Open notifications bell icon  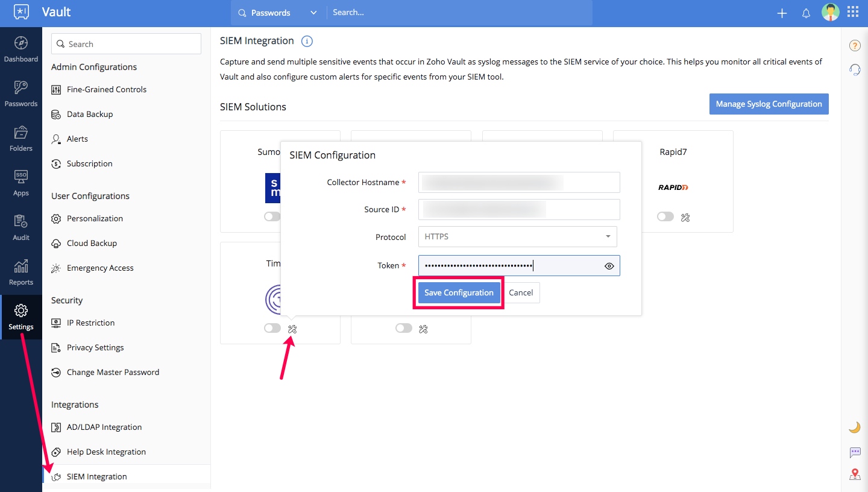coord(806,13)
